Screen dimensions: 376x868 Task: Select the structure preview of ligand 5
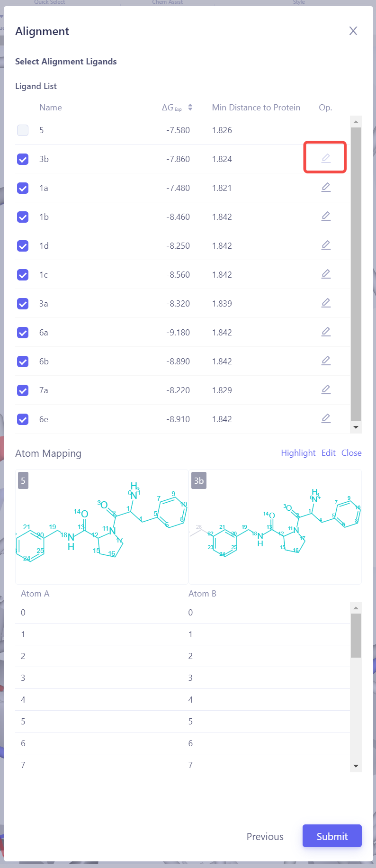click(x=101, y=527)
